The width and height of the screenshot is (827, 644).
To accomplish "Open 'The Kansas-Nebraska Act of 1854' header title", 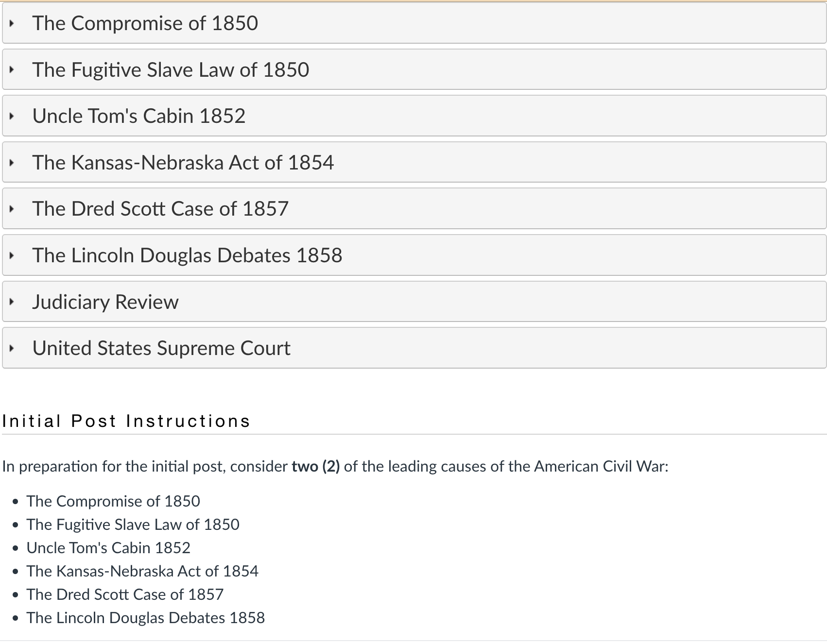I will [x=183, y=163].
